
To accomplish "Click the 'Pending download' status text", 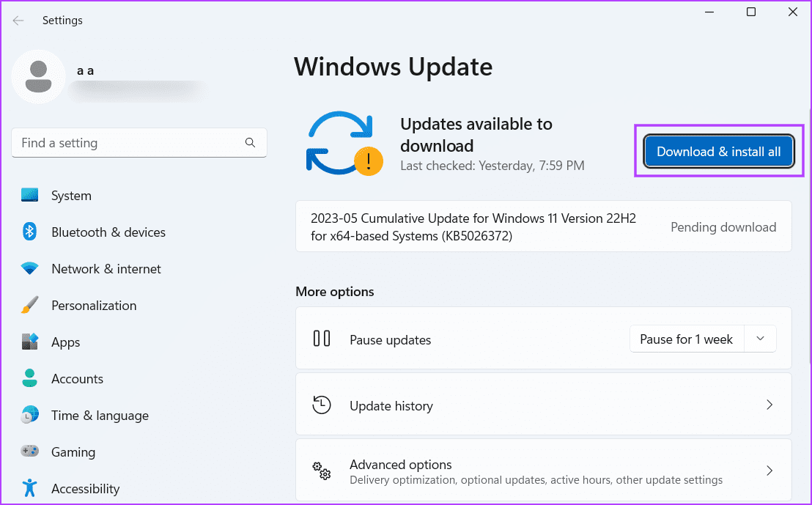I will point(723,227).
